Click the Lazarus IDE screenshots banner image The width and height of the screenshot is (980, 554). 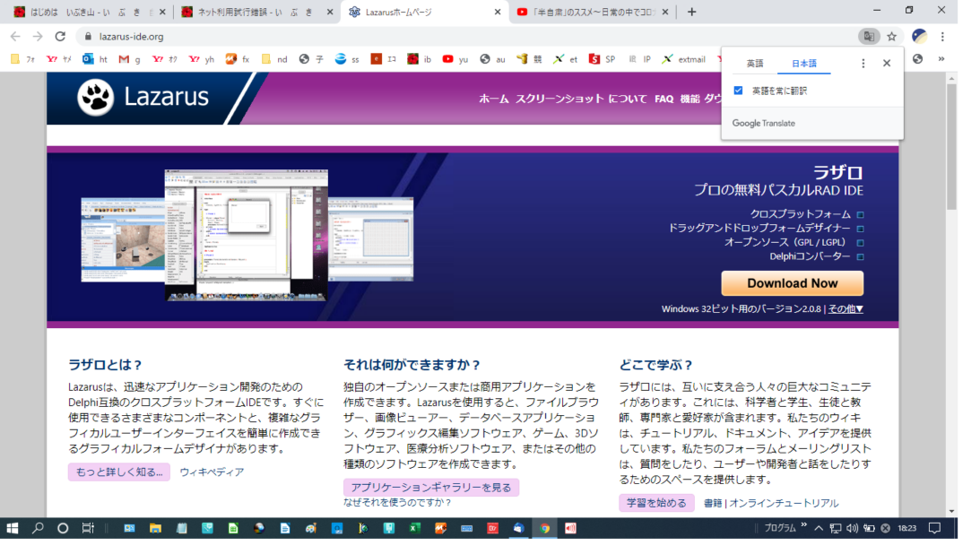247,236
